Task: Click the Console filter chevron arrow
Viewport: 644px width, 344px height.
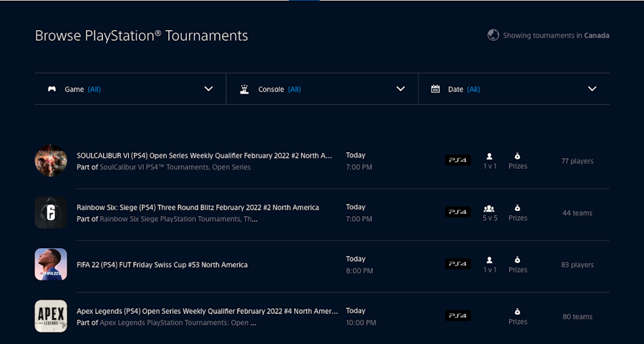Action: tap(401, 89)
